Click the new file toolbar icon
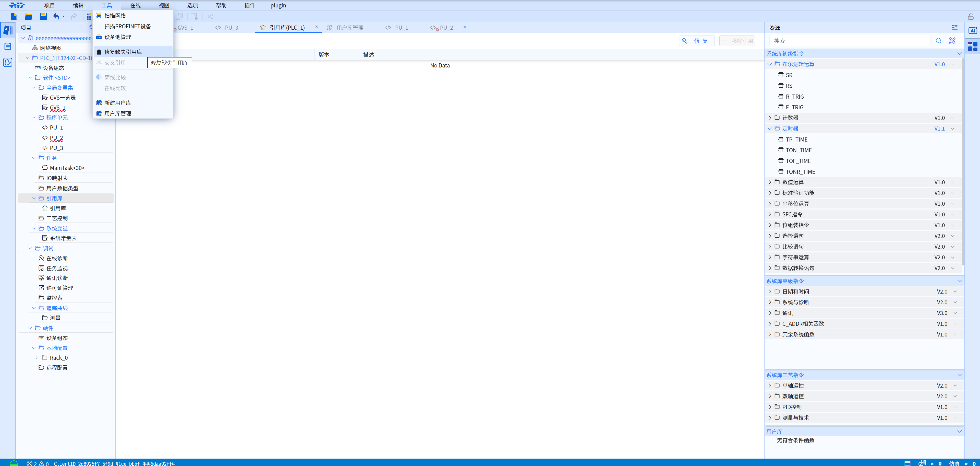The height and width of the screenshot is (466, 980). [14, 16]
